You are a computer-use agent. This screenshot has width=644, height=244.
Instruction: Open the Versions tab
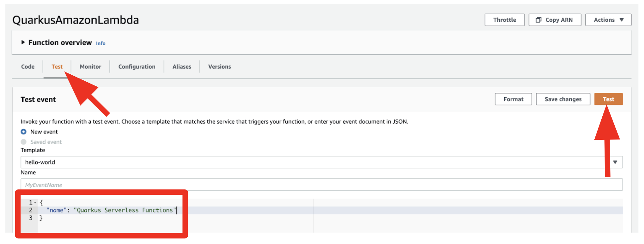[220, 67]
